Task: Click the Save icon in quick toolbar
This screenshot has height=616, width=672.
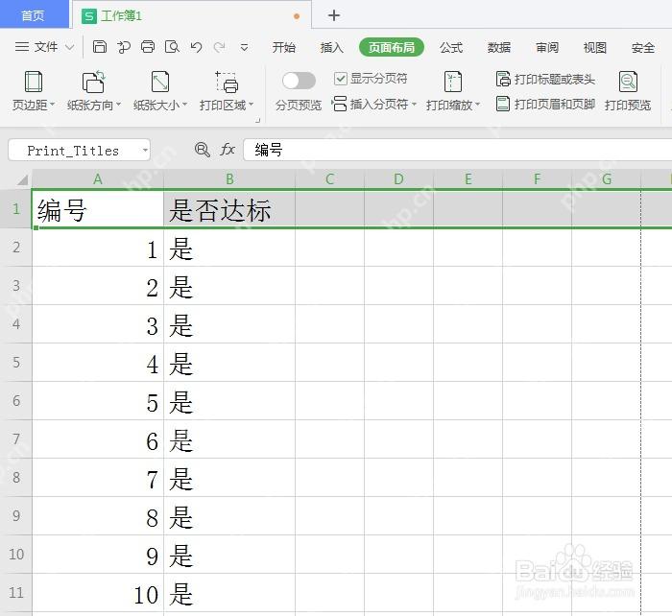Action: (100, 46)
